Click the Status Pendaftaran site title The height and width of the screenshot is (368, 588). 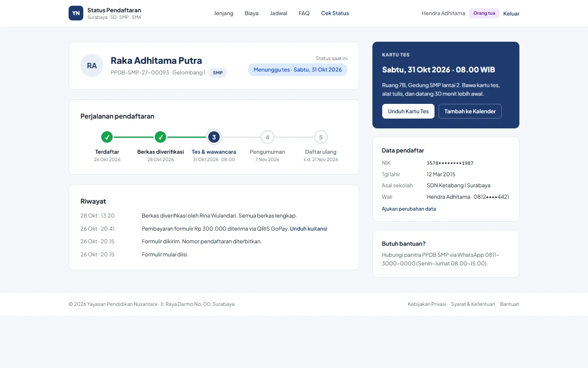click(114, 10)
